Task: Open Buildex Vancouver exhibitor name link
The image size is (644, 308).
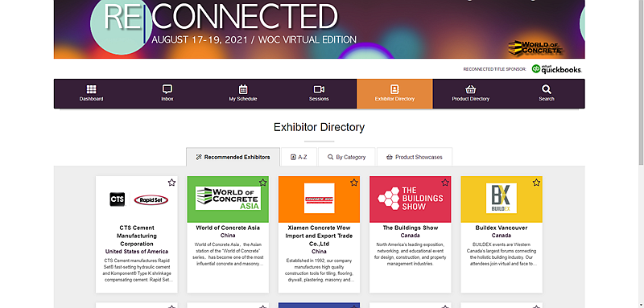Action: click(501, 228)
